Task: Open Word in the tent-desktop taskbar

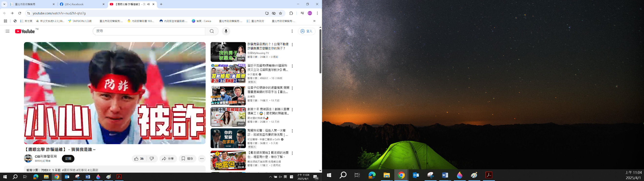Action: click(445, 175)
